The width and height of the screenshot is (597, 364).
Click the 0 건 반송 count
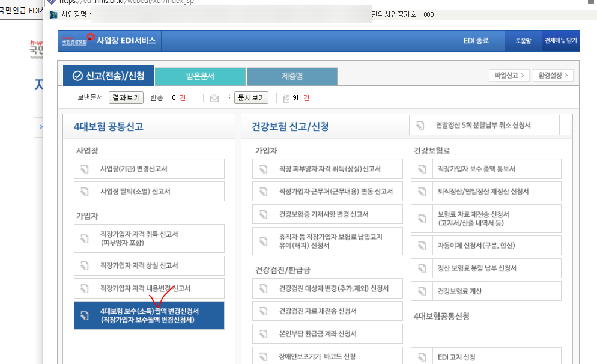pos(178,98)
